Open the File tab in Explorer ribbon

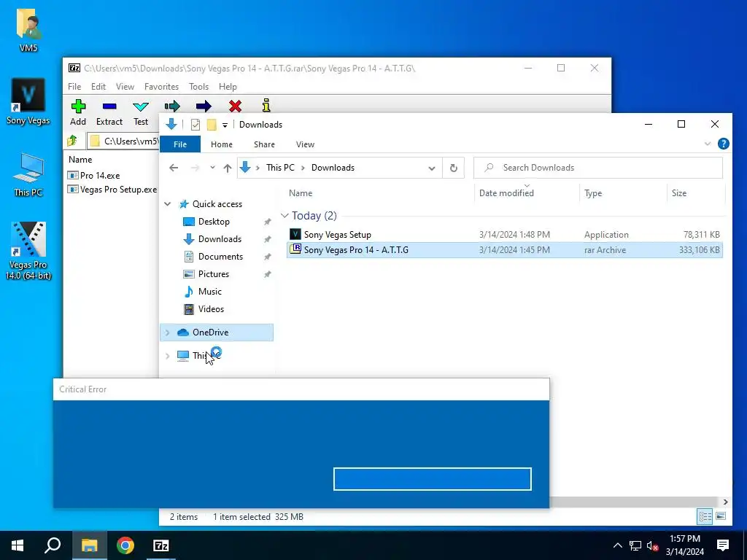pos(180,144)
